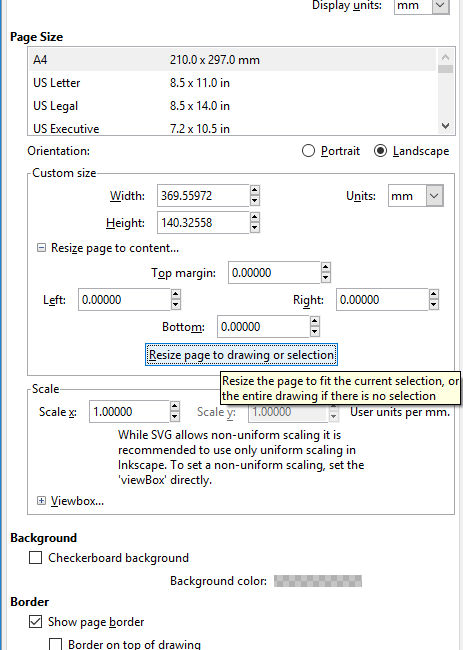Click the Right margin field
Viewport: 463px width, 650px height.
[382, 299]
